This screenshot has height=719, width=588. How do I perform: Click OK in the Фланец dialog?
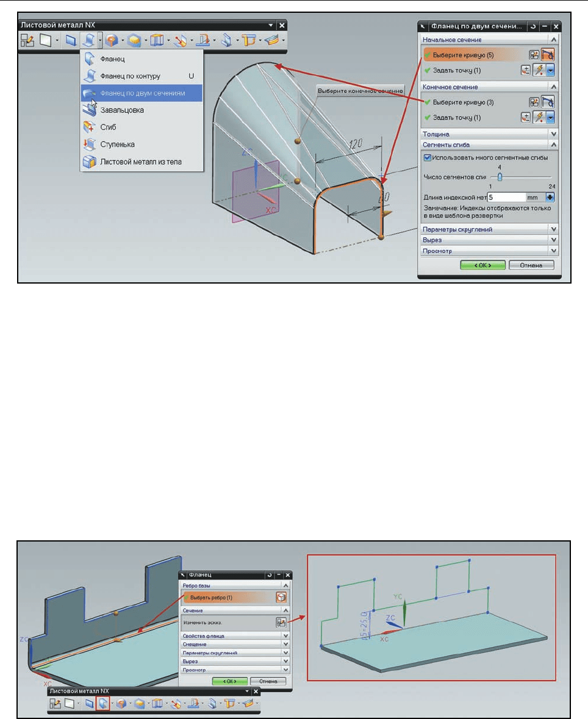click(230, 681)
